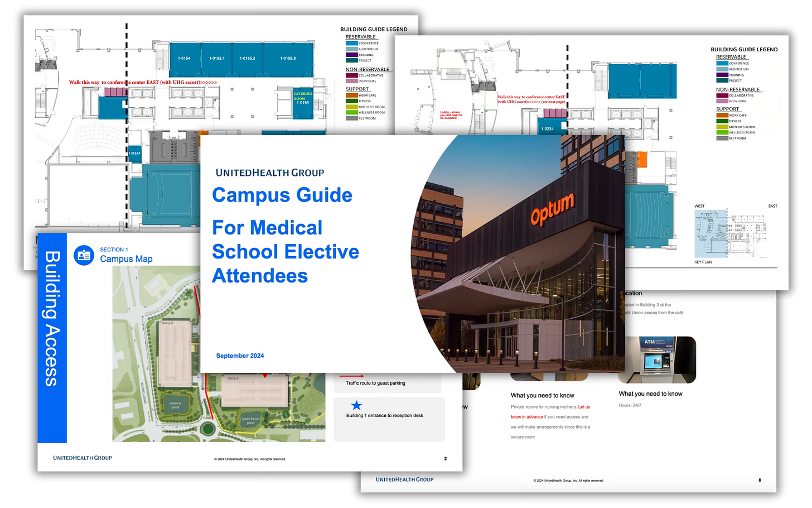Click the Work Cafe swatch in right legend
The height and width of the screenshot is (508, 812).
pos(722,116)
